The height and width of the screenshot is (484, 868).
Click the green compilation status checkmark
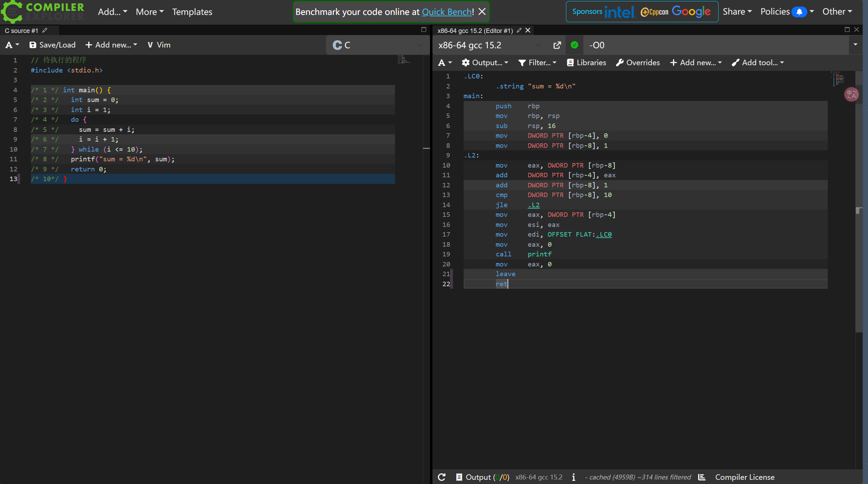click(x=574, y=45)
